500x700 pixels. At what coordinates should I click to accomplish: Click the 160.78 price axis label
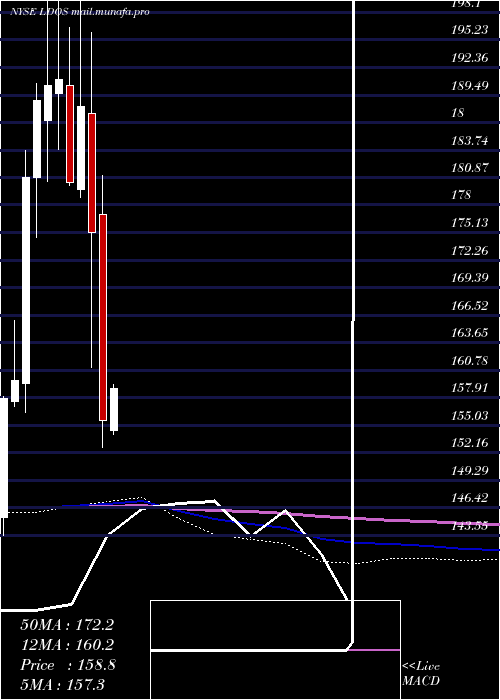coord(469,360)
